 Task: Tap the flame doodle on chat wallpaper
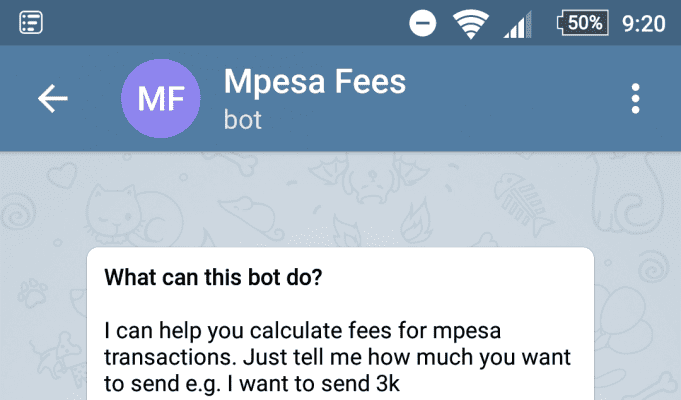coord(416,220)
